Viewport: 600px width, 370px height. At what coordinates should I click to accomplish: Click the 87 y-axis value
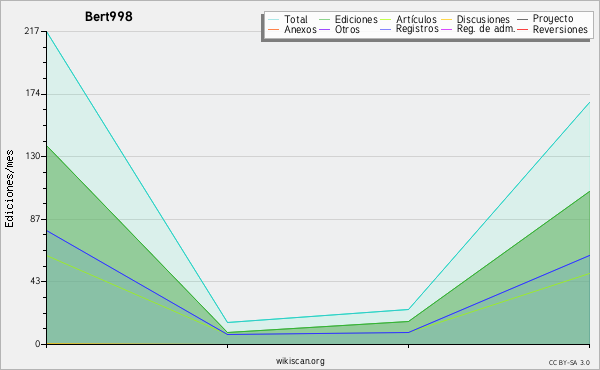pyautogui.click(x=34, y=218)
